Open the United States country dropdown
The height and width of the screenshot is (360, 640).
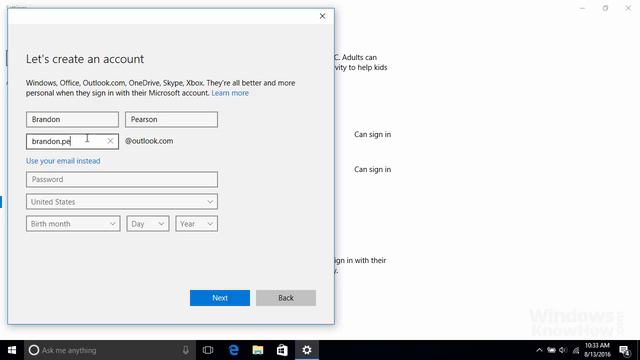(x=122, y=202)
